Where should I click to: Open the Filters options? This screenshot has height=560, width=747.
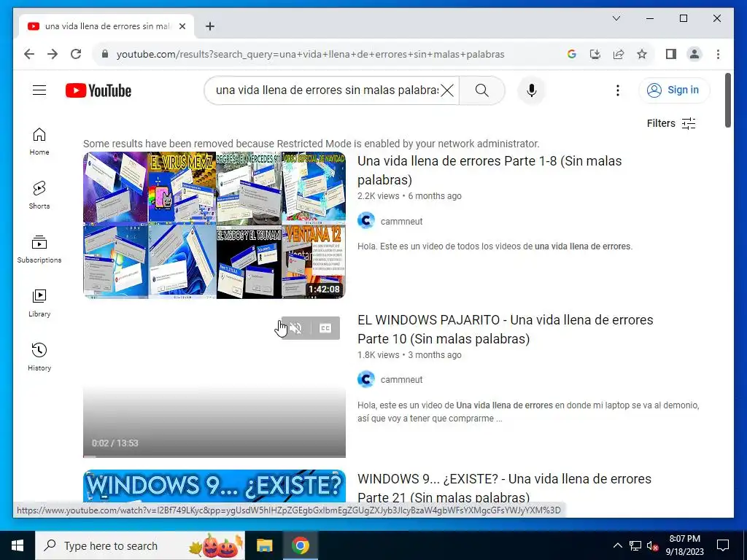click(x=671, y=123)
